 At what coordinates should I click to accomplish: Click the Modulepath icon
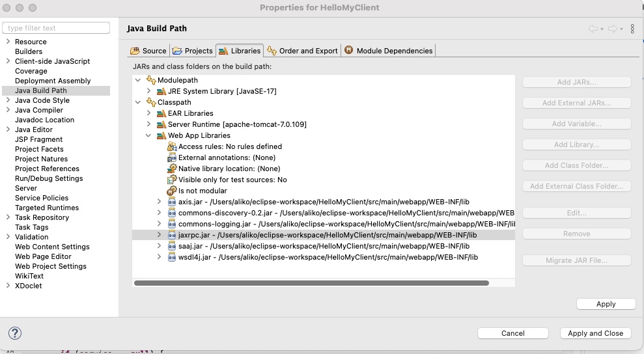(151, 80)
